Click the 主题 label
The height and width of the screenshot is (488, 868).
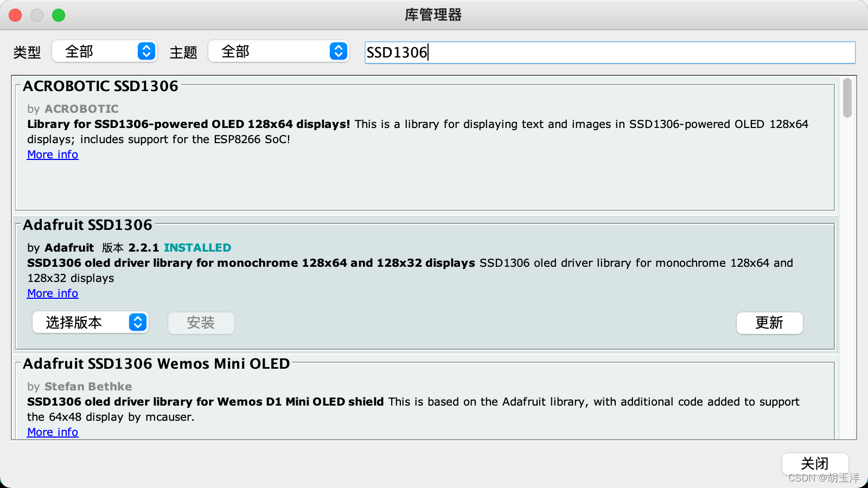pos(183,53)
